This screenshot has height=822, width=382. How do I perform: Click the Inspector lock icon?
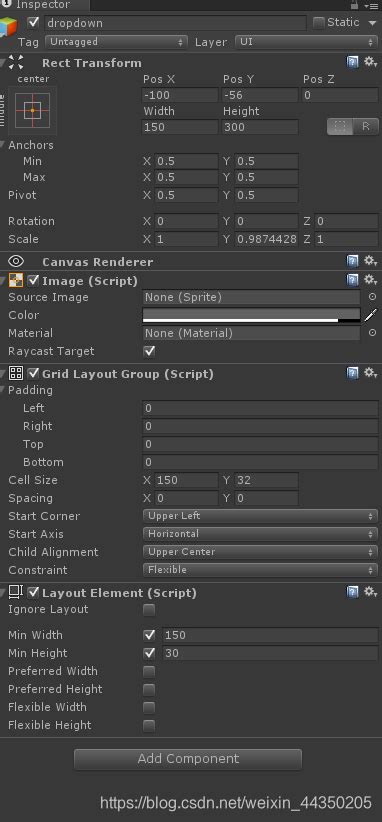coord(355,5)
